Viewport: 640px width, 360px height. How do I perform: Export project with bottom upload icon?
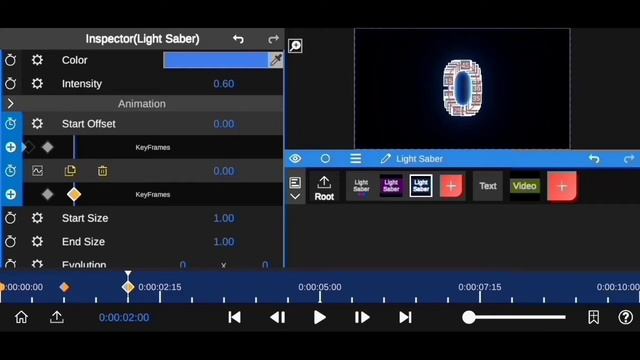click(57, 317)
